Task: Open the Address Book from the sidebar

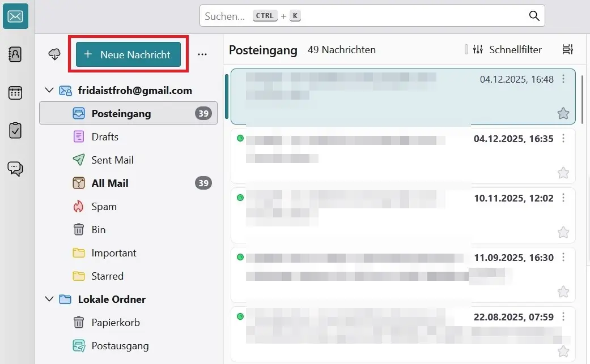Action: pos(15,54)
